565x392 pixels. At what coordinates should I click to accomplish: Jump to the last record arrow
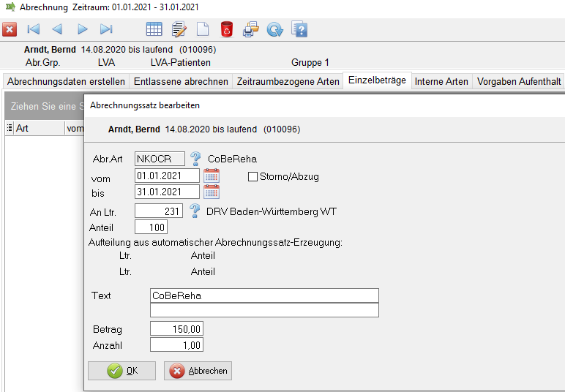click(106, 29)
